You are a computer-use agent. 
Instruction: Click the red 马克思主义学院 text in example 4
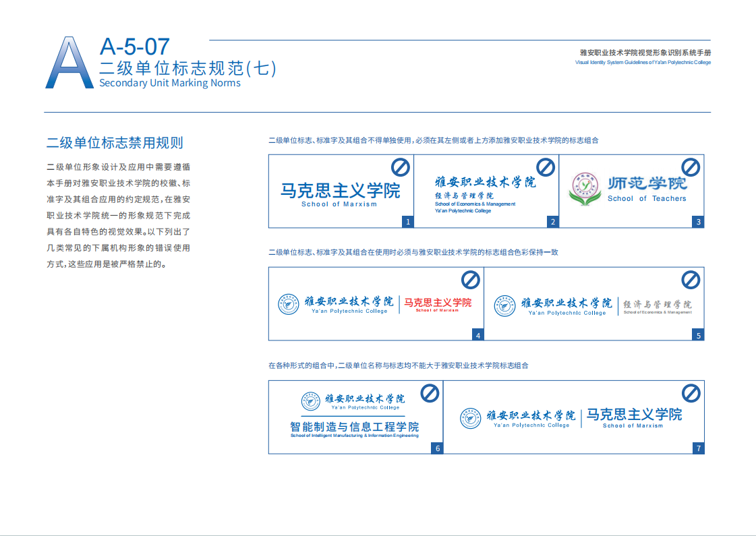(438, 303)
